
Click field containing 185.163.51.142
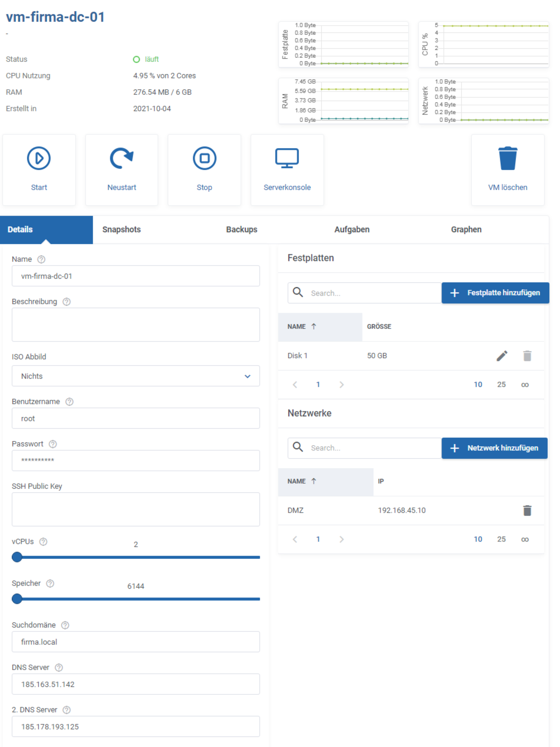click(136, 684)
